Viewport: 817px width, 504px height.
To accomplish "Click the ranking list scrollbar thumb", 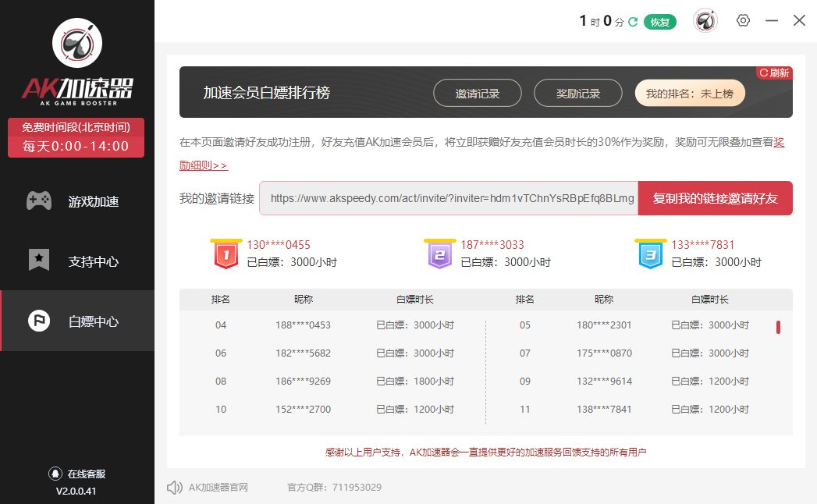I will tap(778, 327).
